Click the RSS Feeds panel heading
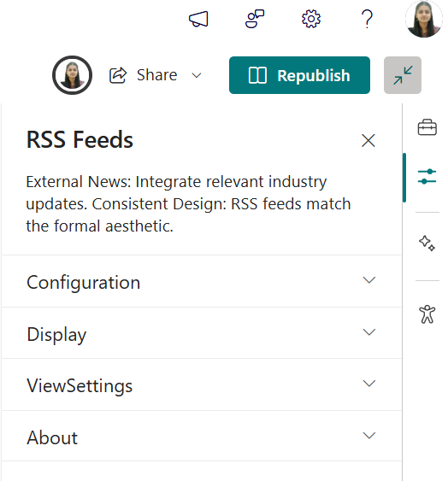 click(80, 140)
